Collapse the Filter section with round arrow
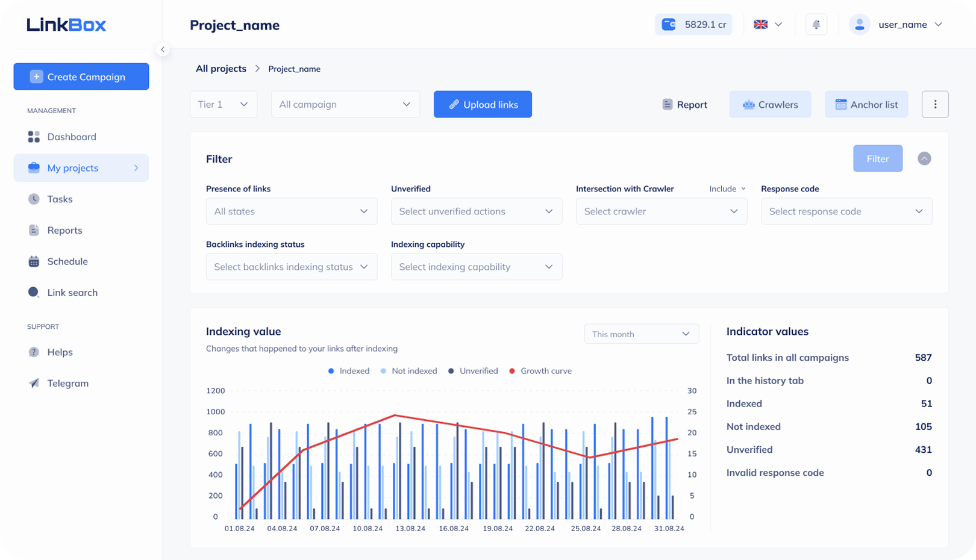Screen dimensions: 976x560 point(924,158)
